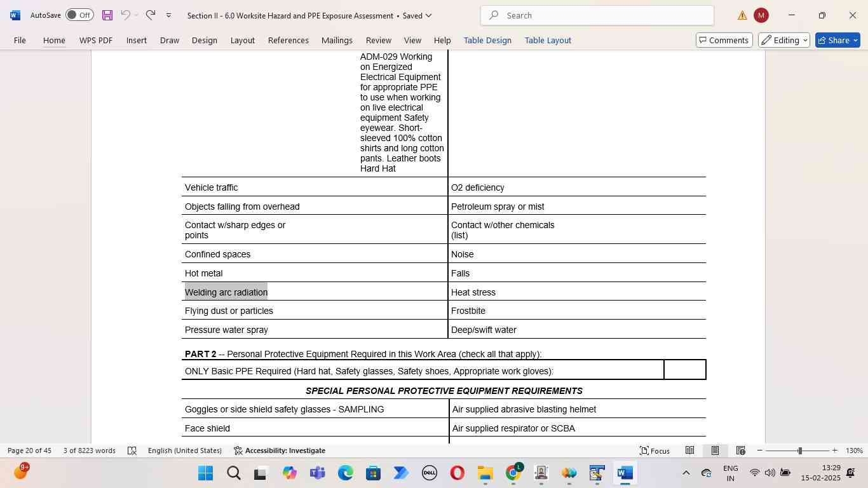
Task: Open Task View on taskbar
Action: (261, 473)
